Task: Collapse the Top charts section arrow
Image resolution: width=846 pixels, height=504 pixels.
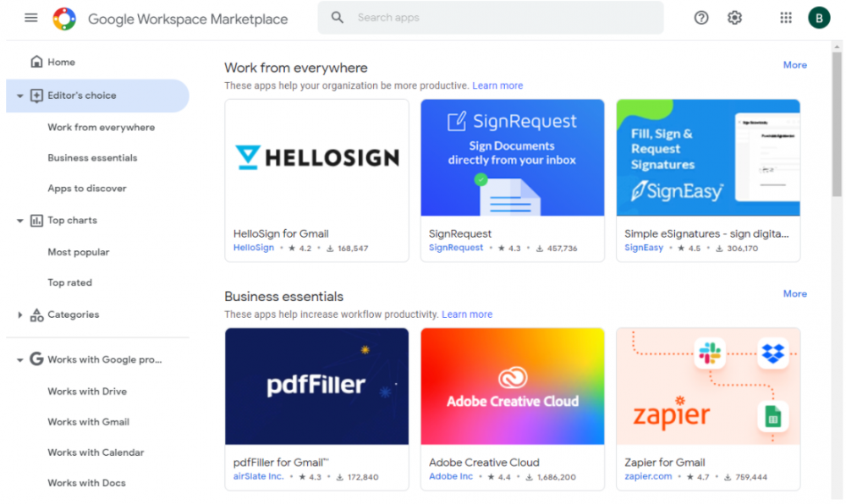Action: (19, 221)
